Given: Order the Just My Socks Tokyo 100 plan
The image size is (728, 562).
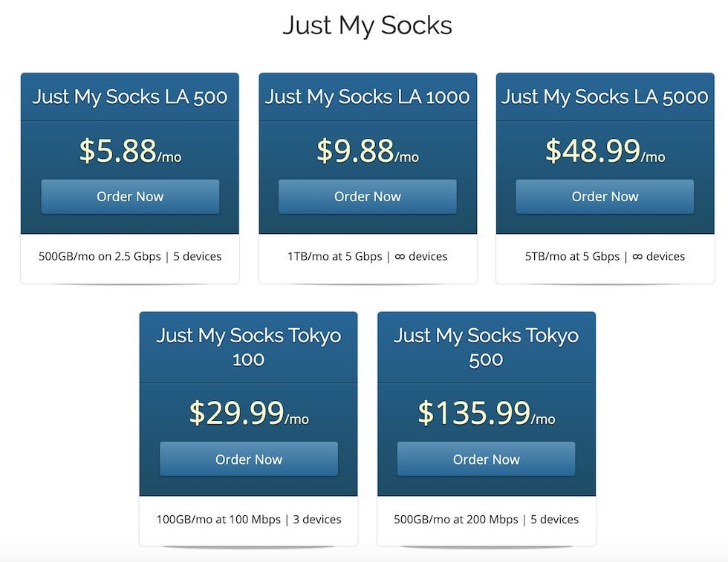Looking at the screenshot, I should pyautogui.click(x=248, y=459).
